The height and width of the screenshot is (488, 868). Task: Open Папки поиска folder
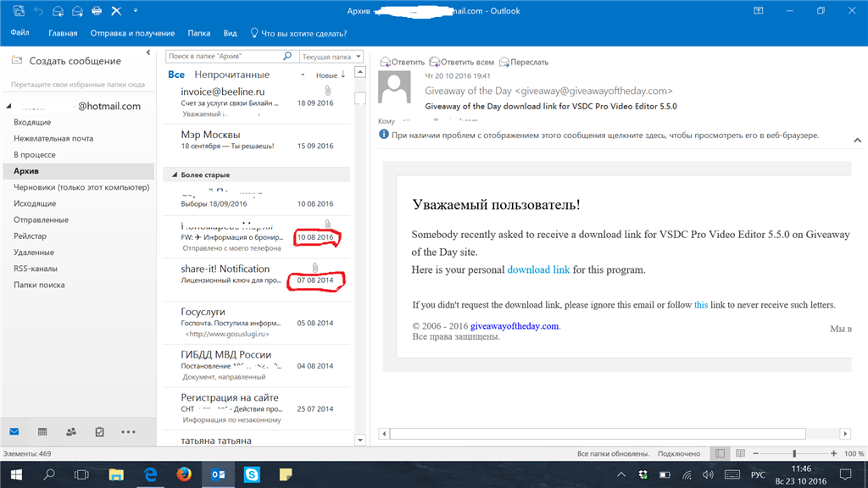point(39,285)
